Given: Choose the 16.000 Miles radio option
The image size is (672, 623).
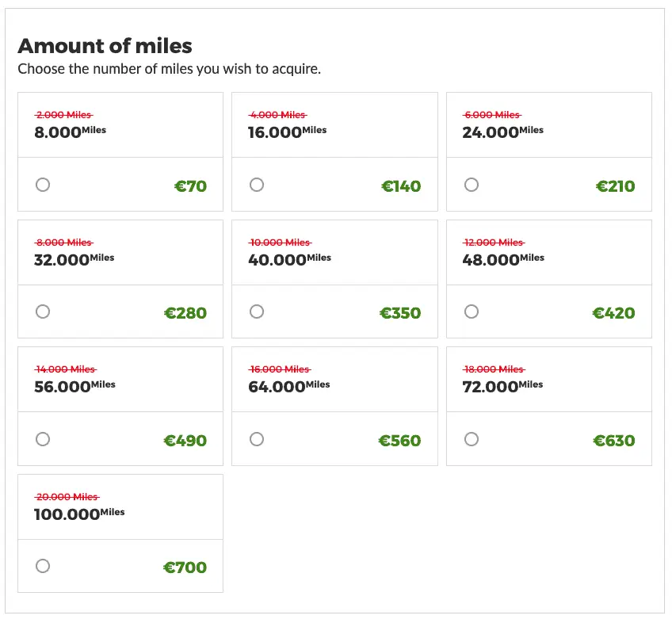Looking at the screenshot, I should coord(257,185).
